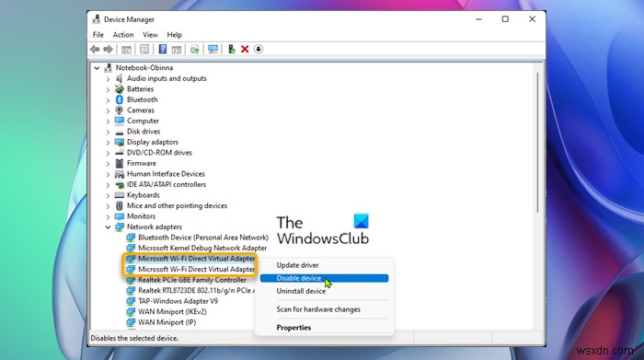Click the Disable device down-arrow icon
This screenshot has height=360, width=644.
(259, 50)
